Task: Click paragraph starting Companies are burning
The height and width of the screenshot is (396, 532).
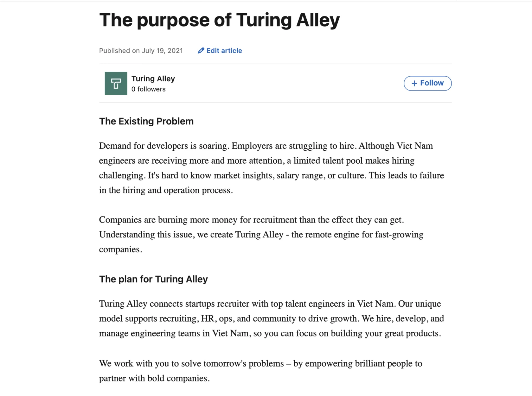Action: [261, 235]
